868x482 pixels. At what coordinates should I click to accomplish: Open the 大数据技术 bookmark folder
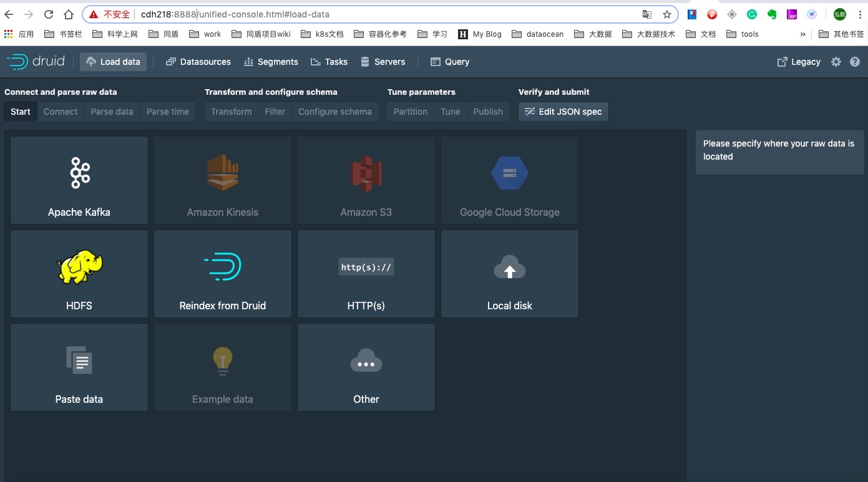point(648,34)
